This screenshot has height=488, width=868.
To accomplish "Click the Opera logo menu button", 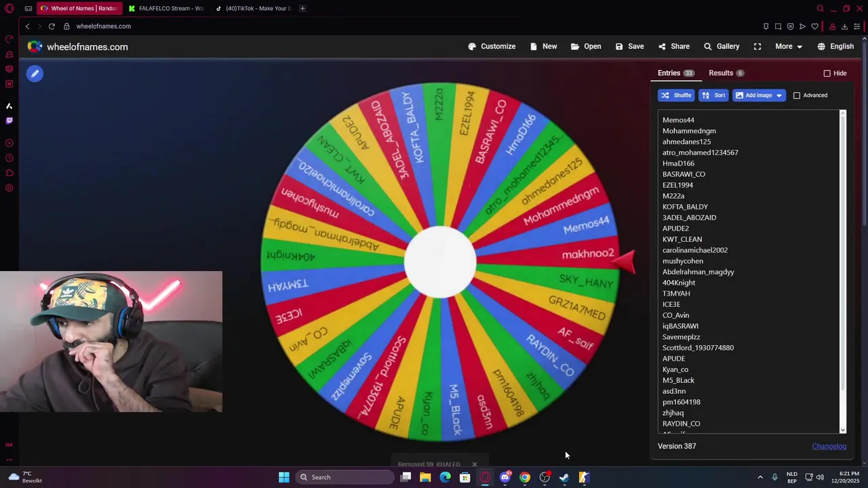I will (x=9, y=8).
